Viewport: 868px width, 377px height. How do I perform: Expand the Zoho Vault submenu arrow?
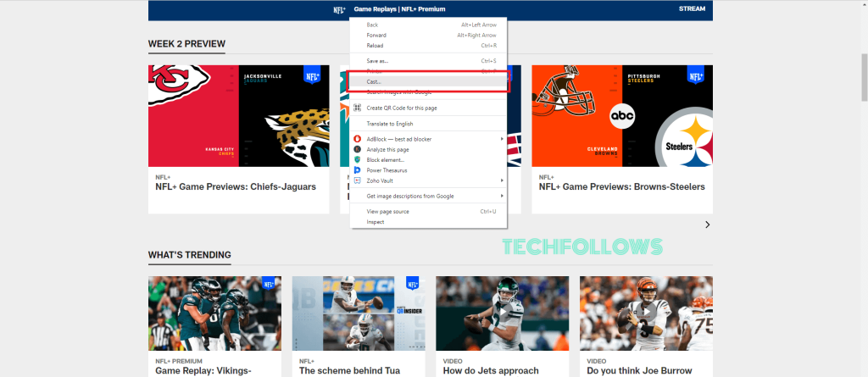pos(502,180)
